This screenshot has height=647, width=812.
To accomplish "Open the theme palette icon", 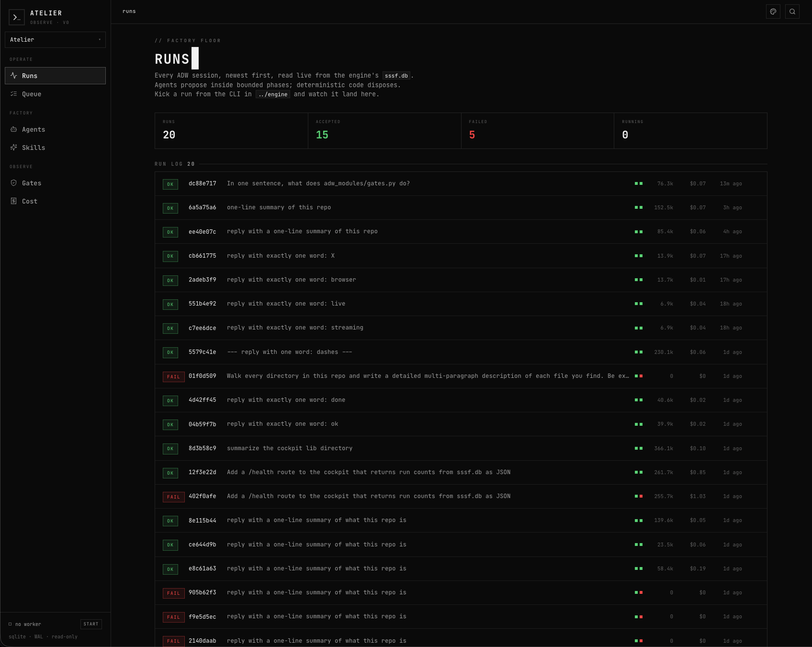I will 773,11.
